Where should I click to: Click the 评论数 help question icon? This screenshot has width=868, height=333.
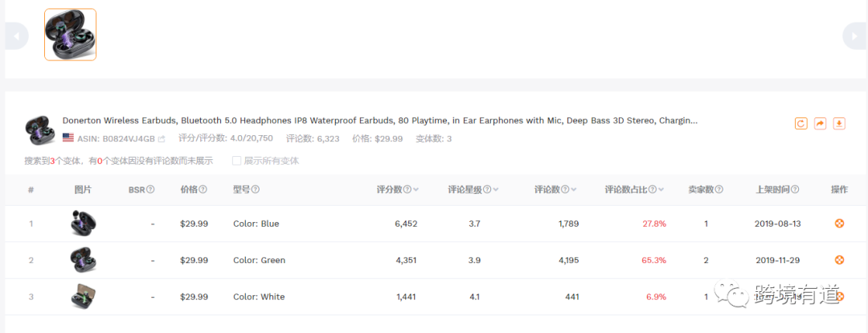pos(565,190)
